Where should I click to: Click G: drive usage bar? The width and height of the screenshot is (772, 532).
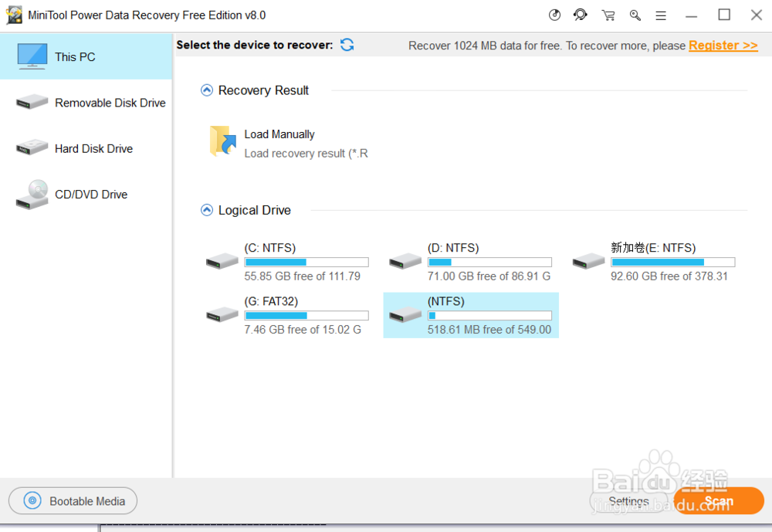pyautogui.click(x=306, y=315)
